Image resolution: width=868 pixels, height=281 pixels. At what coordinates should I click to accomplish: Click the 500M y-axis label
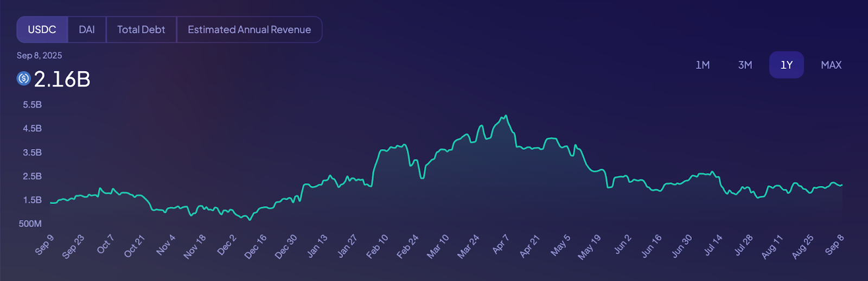pyautogui.click(x=30, y=223)
